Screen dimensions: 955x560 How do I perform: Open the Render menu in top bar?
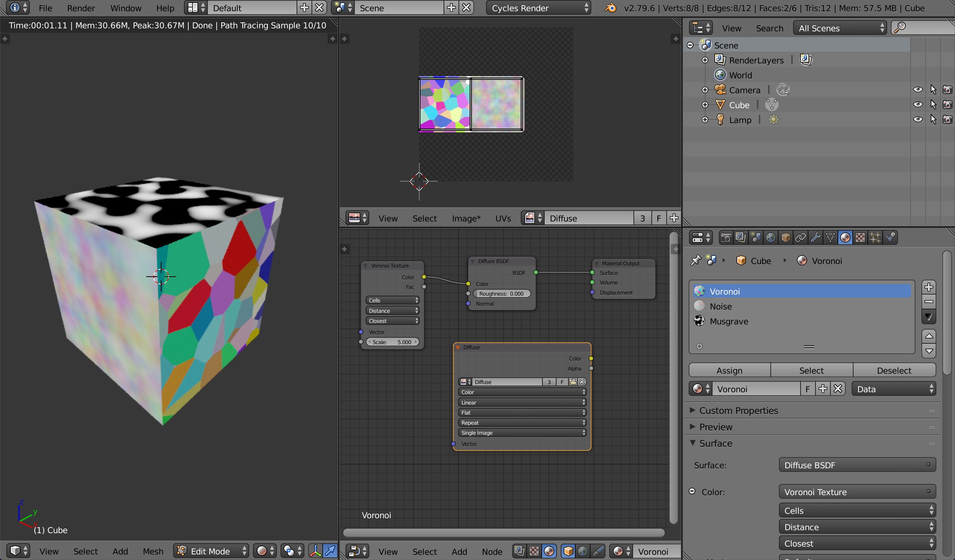tap(81, 8)
